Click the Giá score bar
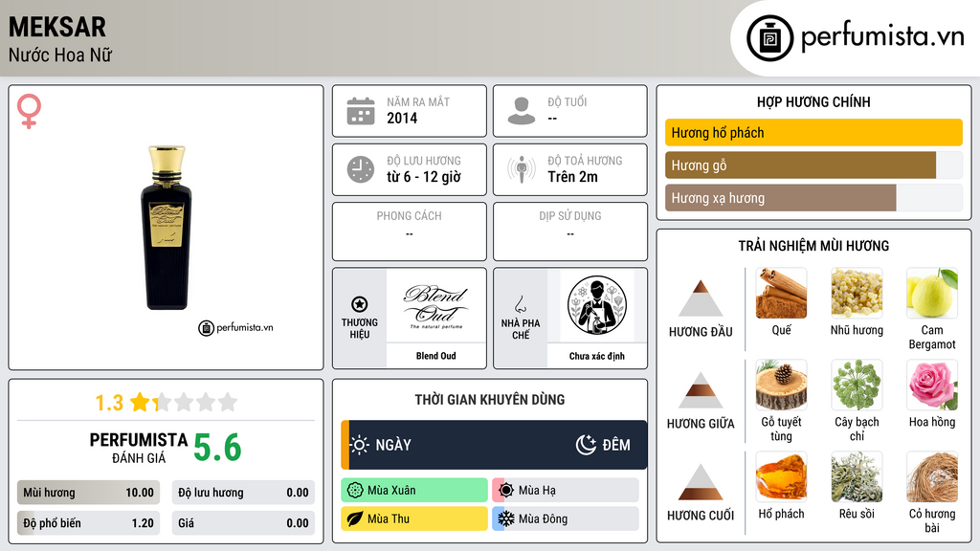Image resolution: width=980 pixels, height=551 pixels. pos(243,523)
